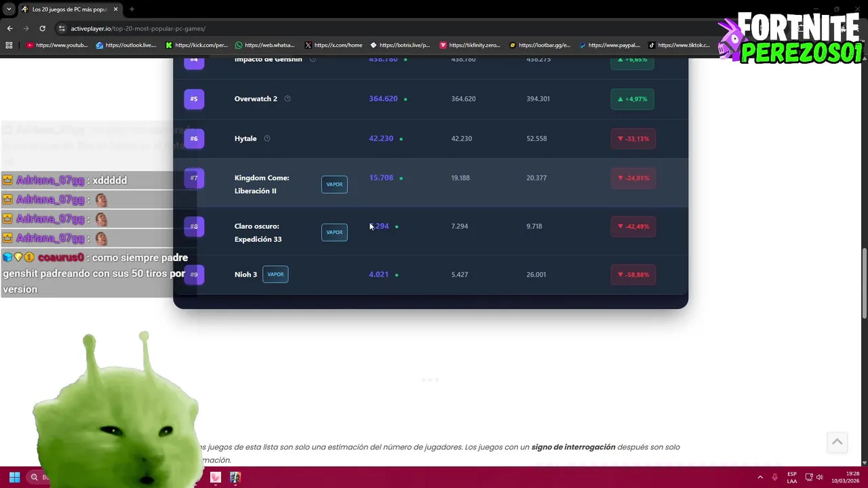Screen dimensions: 868x488
Task: Click the microphone tray icon
Action: point(774,477)
